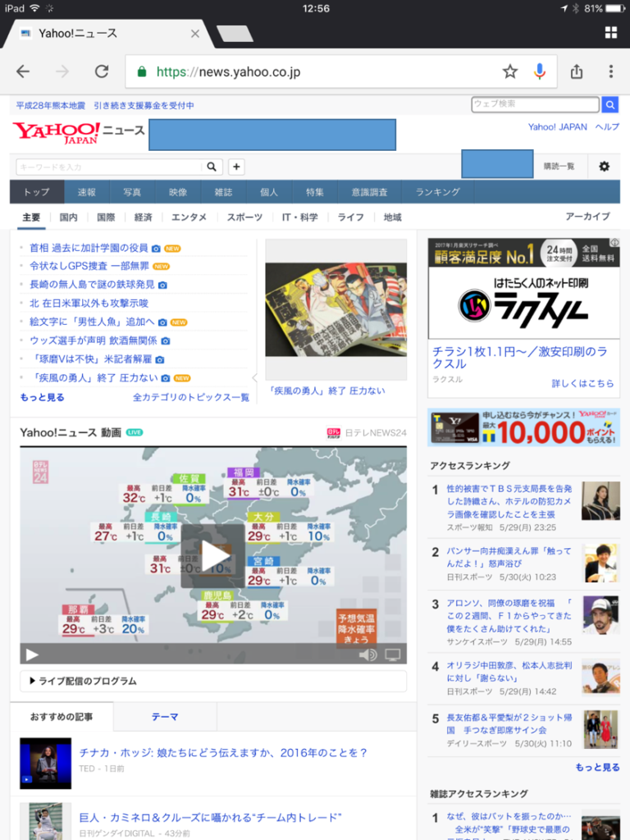Open the アーカイブ link
Image resolution: width=630 pixels, height=840 pixels.
(x=587, y=217)
